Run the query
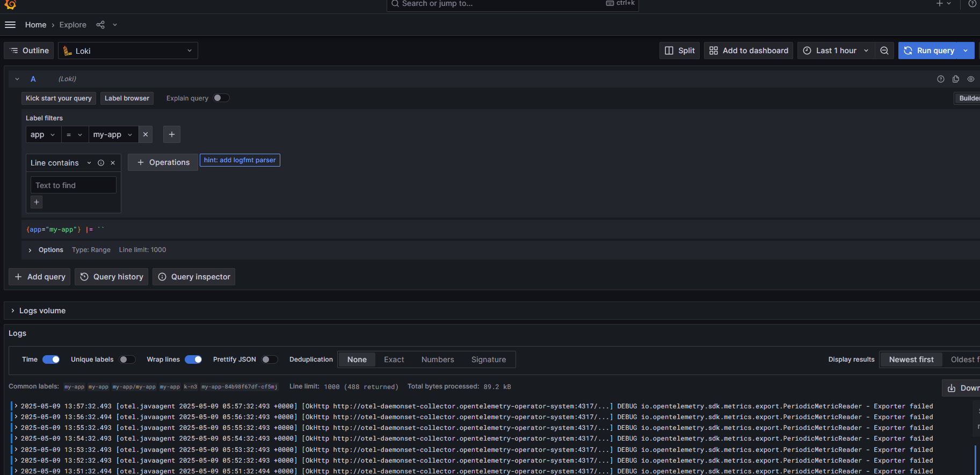This screenshot has width=980, height=475. 929,51
